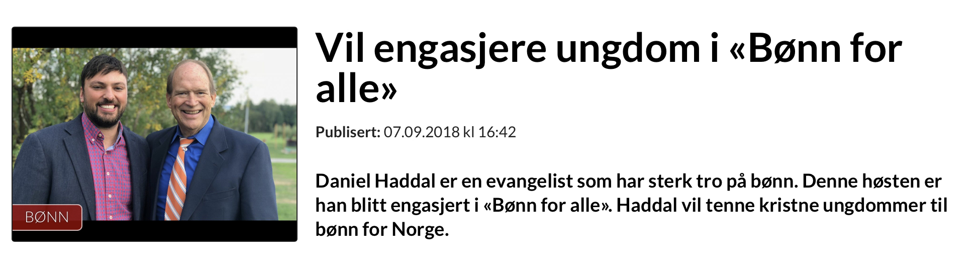
Task: Click the publish time kl 16:42
Action: point(489,132)
